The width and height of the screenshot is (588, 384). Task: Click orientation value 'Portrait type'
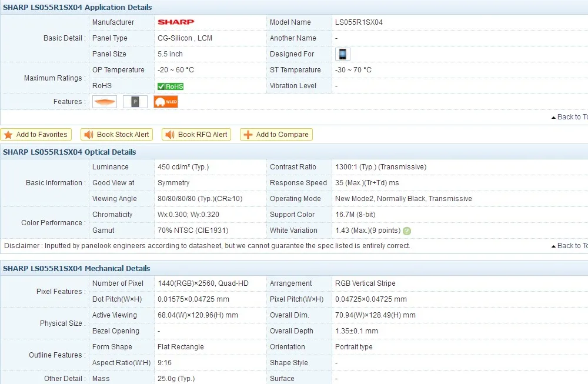click(x=353, y=347)
